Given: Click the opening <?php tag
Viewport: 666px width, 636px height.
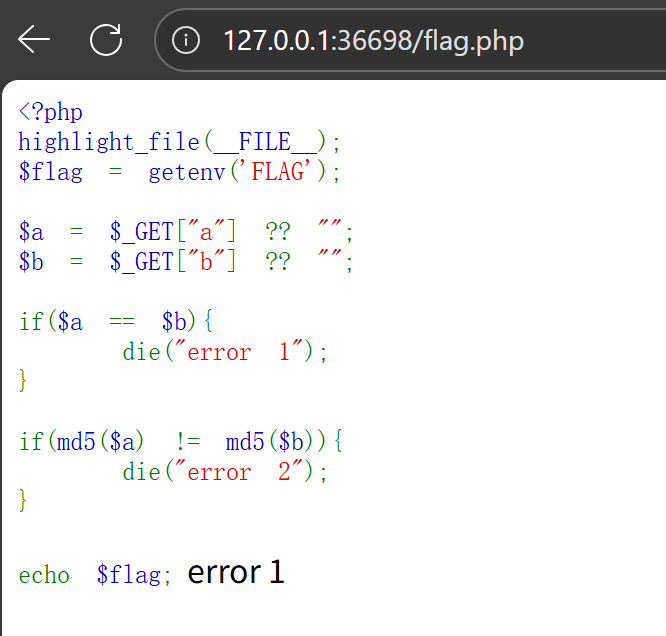Looking at the screenshot, I should (x=50, y=111).
